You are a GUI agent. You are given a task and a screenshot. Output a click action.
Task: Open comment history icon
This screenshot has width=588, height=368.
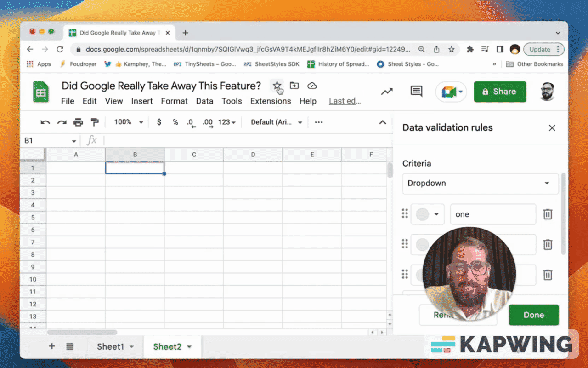pyautogui.click(x=416, y=91)
